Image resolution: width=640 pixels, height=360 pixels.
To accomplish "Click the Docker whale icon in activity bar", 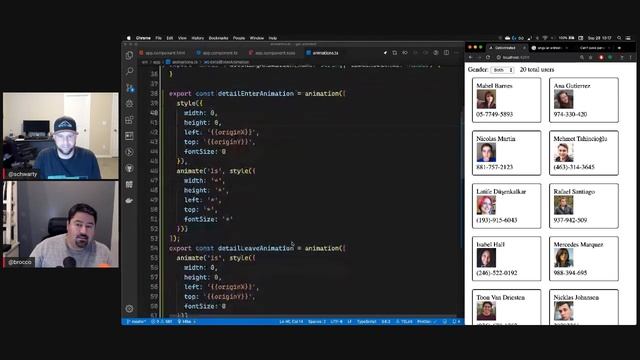I will (x=129, y=200).
